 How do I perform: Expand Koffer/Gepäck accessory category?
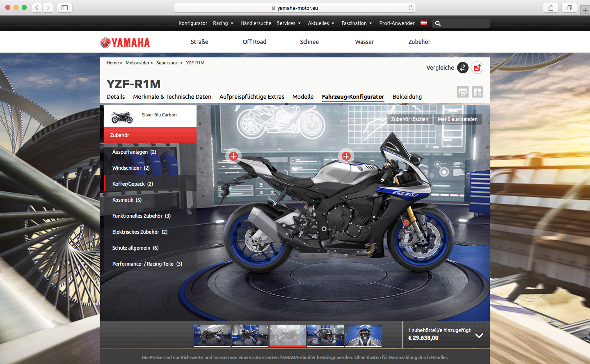coord(150,184)
